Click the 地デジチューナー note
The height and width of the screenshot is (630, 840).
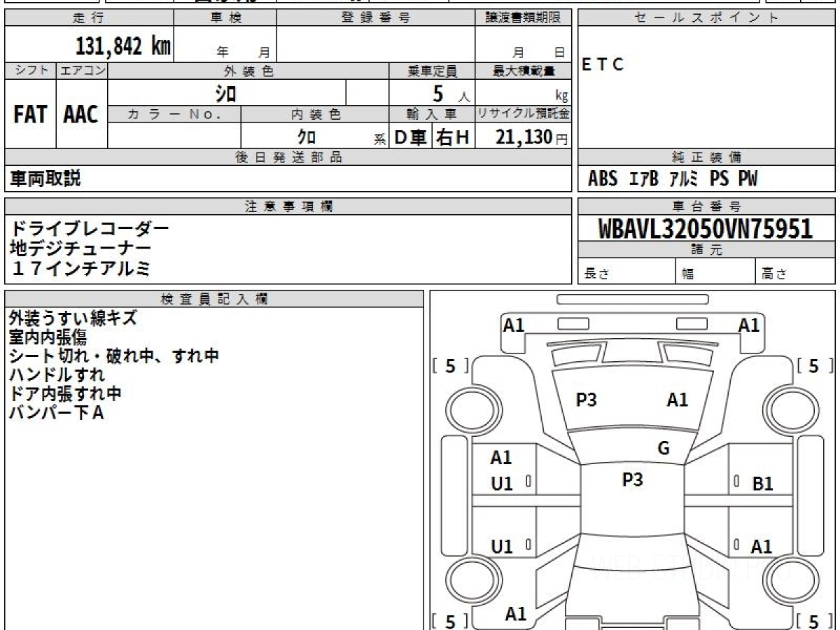[x=80, y=248]
